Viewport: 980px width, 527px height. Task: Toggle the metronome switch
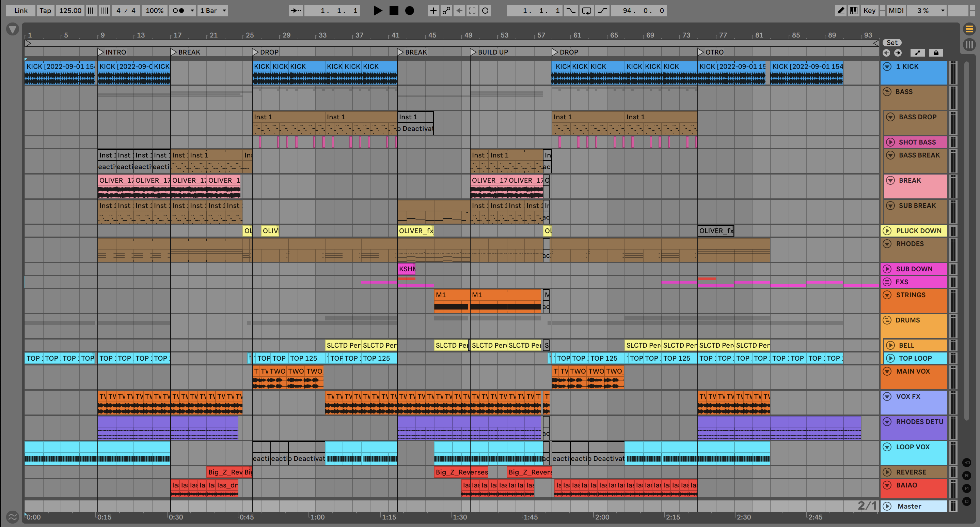178,11
